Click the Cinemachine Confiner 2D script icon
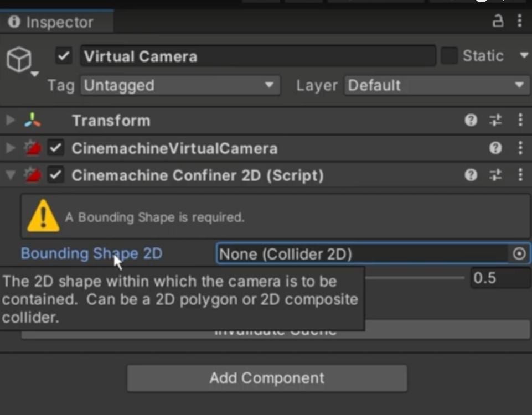Screen dimensions: 532x415 33,175
